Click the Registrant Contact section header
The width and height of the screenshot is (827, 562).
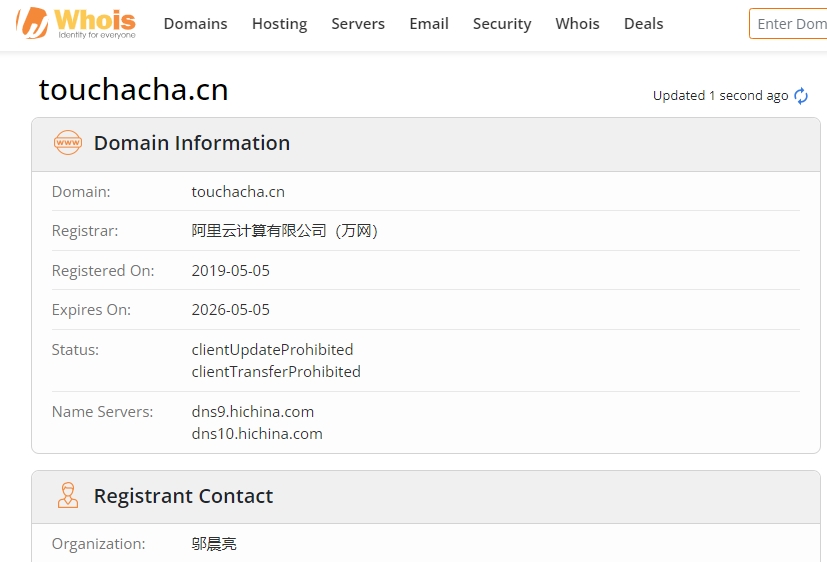183,496
